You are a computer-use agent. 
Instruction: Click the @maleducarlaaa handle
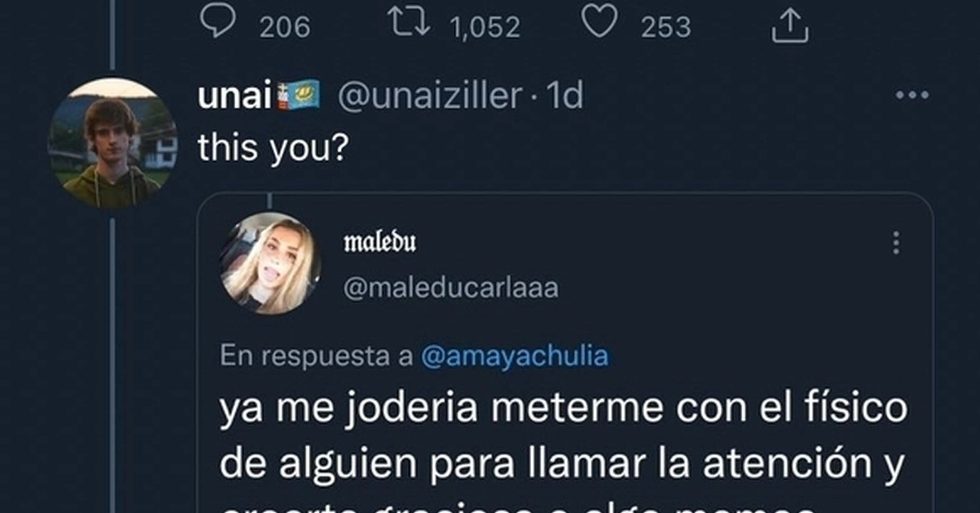click(x=451, y=287)
